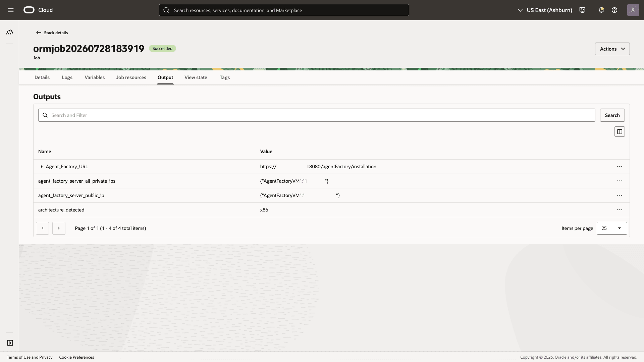
Task: Click the cloud service icon in left sidebar
Action: [10, 32]
